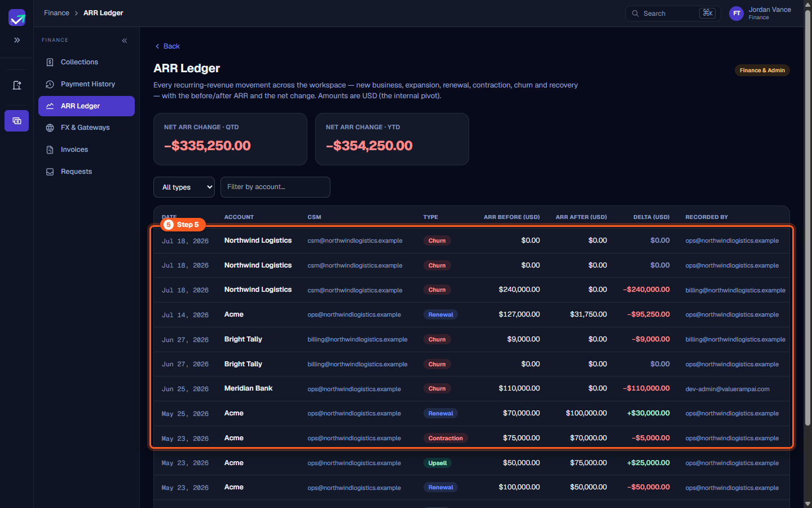Select ARR Ledger menu item
The image size is (812, 508).
click(x=86, y=106)
